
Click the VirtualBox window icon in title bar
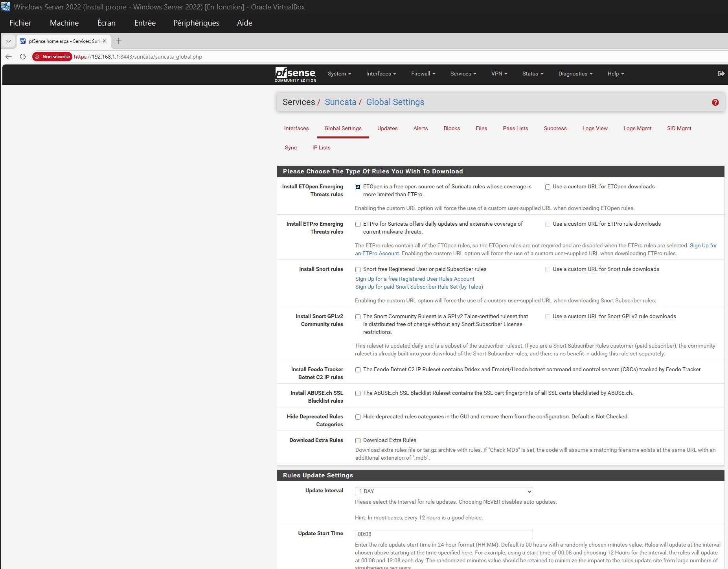(x=6, y=7)
